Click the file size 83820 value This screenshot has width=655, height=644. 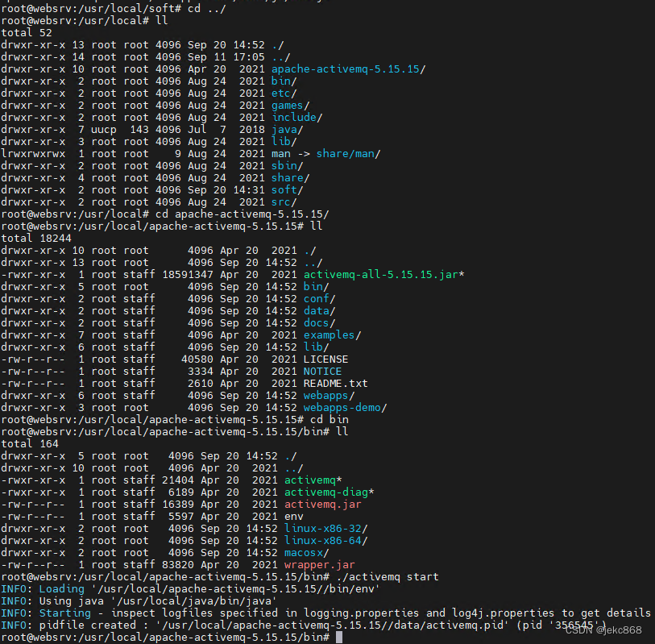pyautogui.click(x=178, y=565)
